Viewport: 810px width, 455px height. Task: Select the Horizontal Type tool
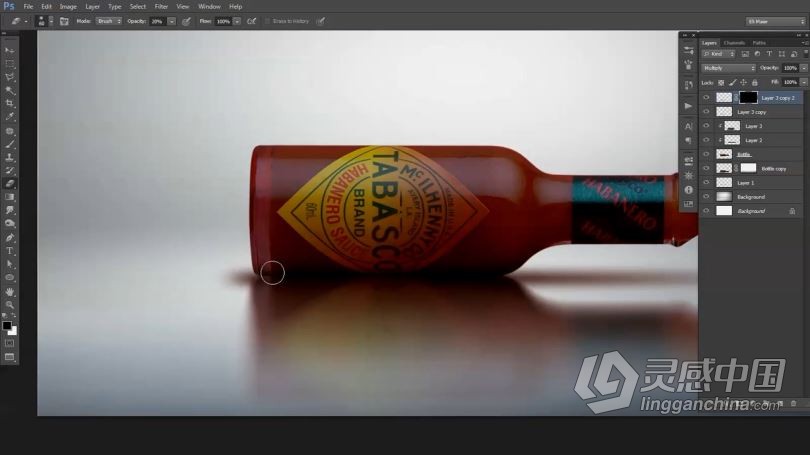pyautogui.click(x=10, y=251)
